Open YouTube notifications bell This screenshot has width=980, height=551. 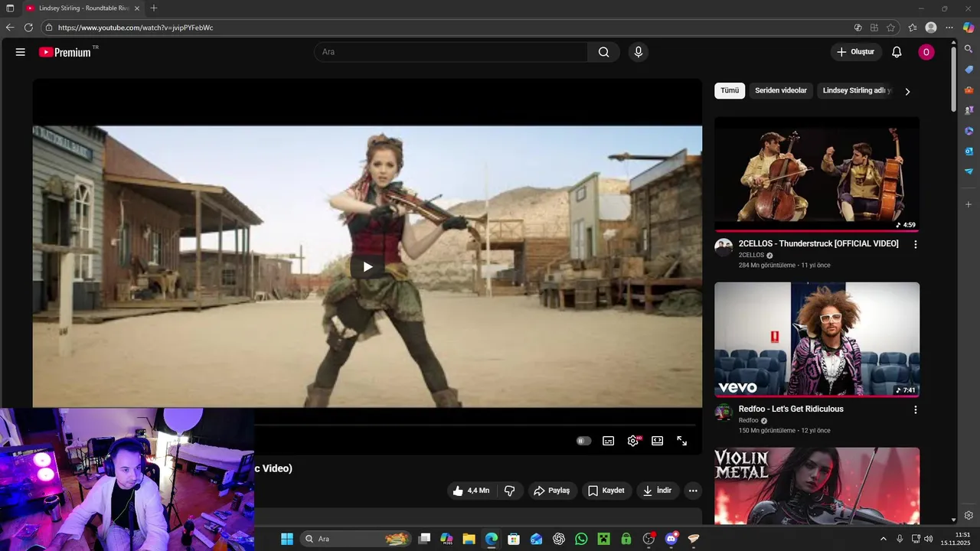tap(897, 52)
